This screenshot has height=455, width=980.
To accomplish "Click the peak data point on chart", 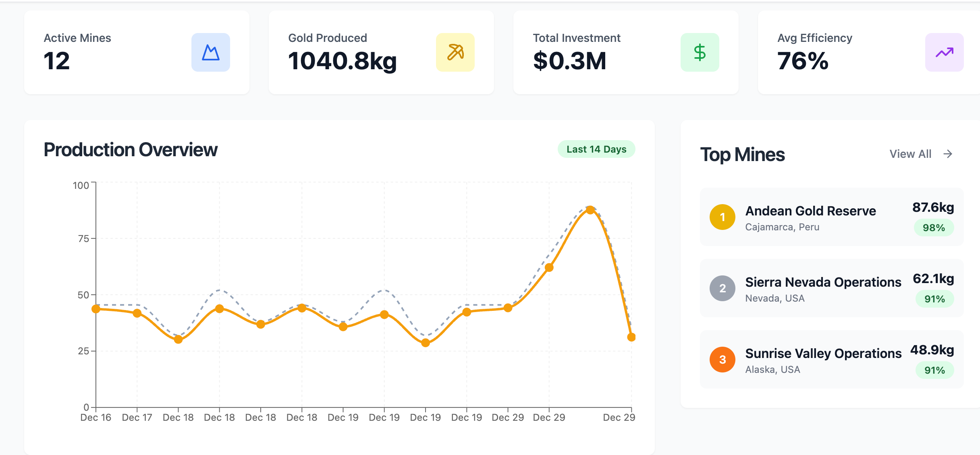I will [x=590, y=210].
